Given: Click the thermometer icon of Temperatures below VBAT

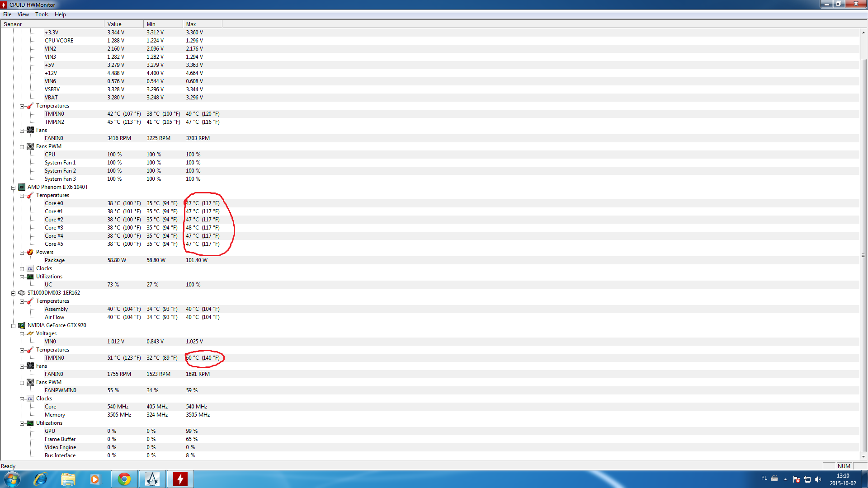Looking at the screenshot, I should pyautogui.click(x=30, y=106).
